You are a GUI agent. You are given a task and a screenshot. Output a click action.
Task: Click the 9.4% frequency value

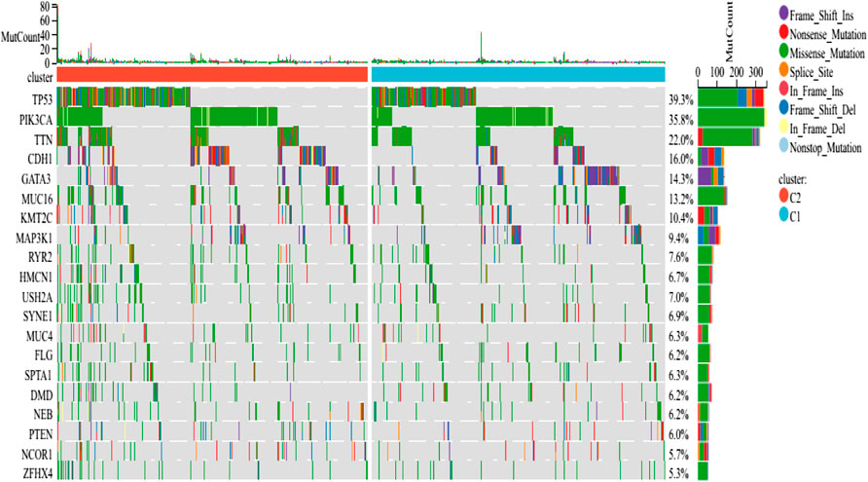[679, 239]
